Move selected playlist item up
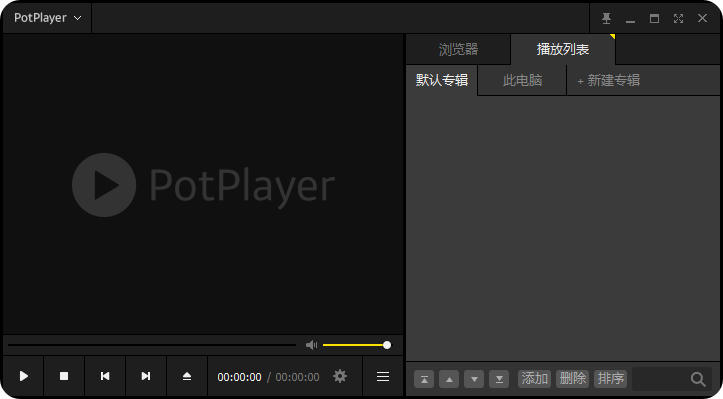 (449, 379)
